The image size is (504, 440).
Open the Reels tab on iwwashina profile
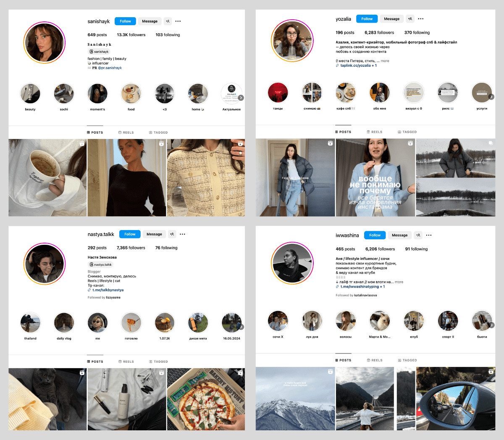click(375, 360)
